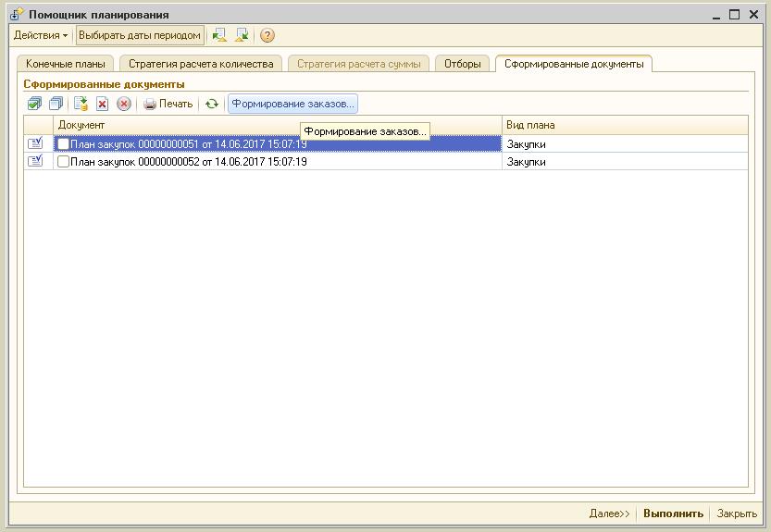Click document icon of План закупок 0000000052 row
The width and height of the screenshot is (771, 532).
point(35,161)
